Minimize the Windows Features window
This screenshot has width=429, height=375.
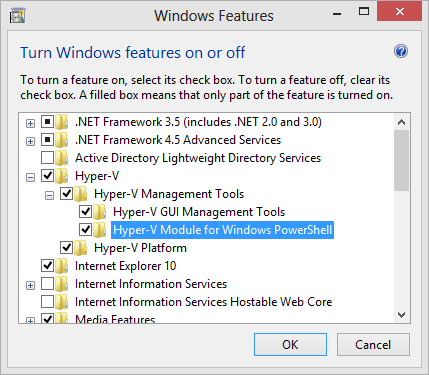(x=337, y=14)
